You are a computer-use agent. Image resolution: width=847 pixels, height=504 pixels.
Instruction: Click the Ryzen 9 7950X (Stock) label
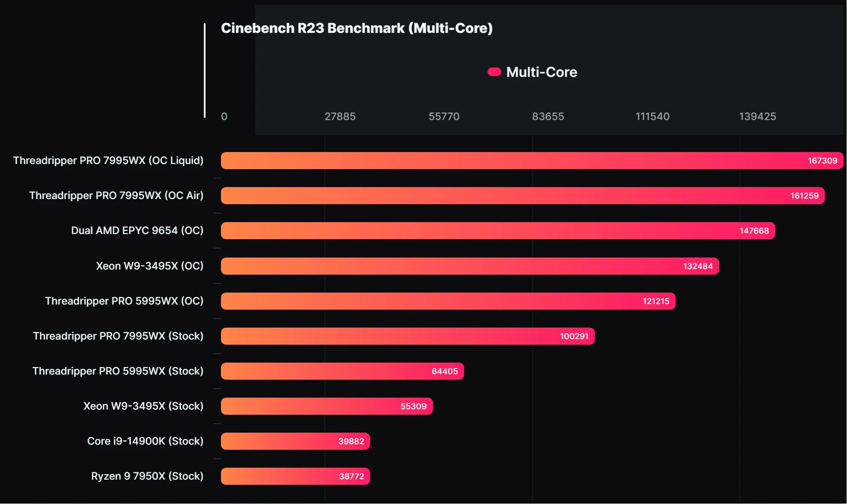pyautogui.click(x=147, y=476)
